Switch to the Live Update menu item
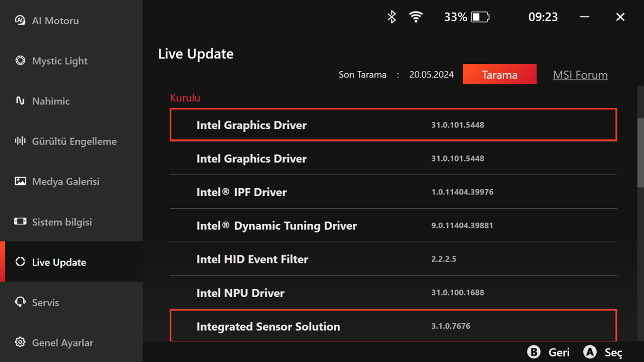644x362 pixels. point(59,262)
